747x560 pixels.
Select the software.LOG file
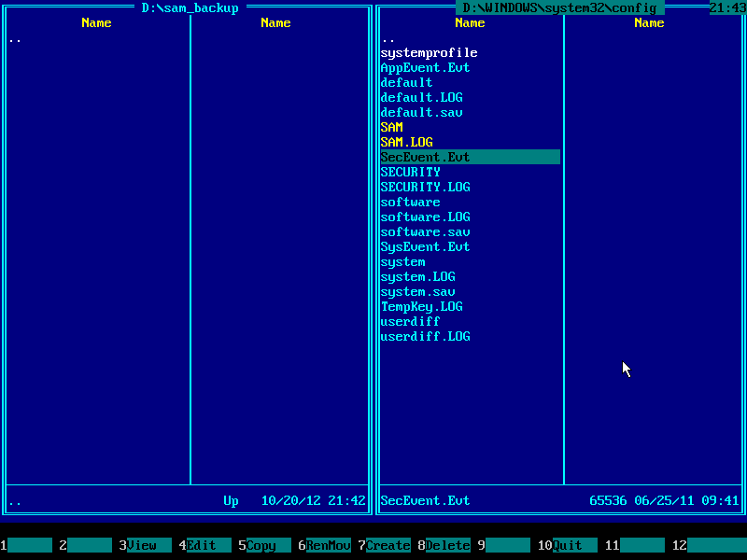pyautogui.click(x=425, y=217)
